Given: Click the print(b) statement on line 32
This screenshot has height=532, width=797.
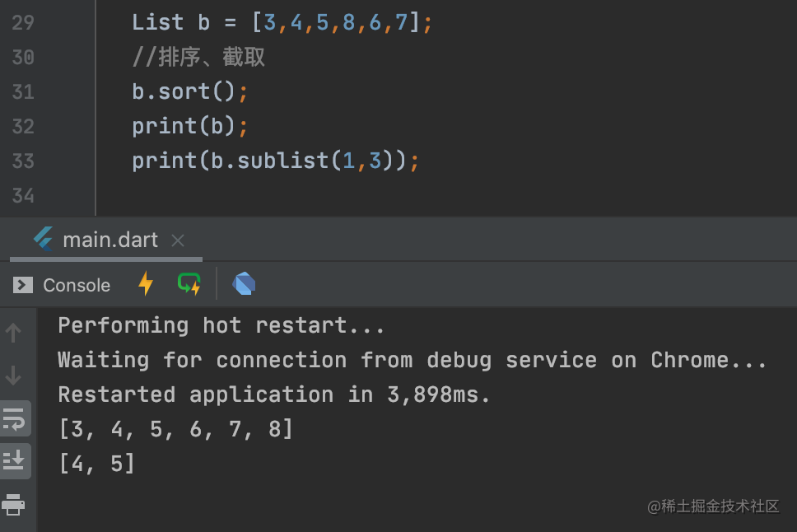Looking at the screenshot, I should click(x=188, y=126).
